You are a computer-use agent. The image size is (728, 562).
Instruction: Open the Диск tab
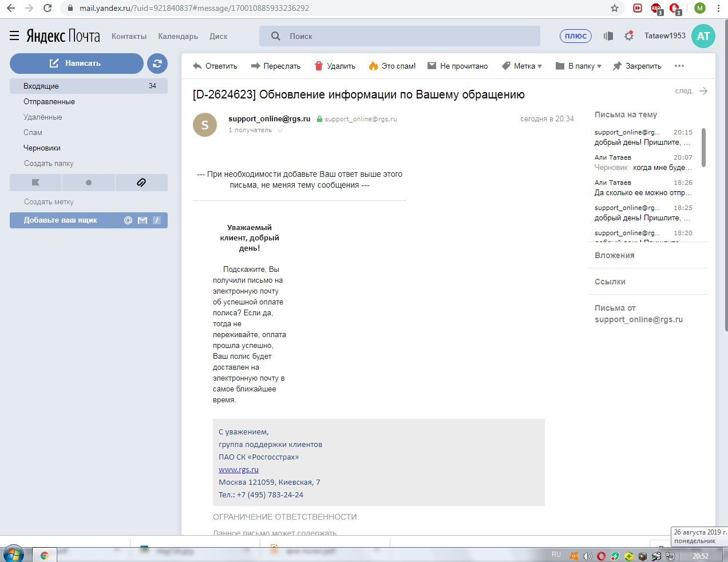click(218, 36)
